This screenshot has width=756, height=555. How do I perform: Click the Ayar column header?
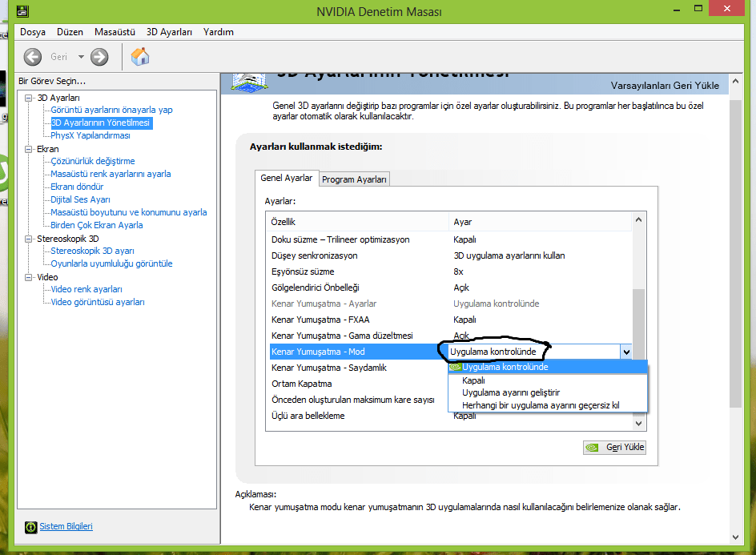(x=541, y=222)
